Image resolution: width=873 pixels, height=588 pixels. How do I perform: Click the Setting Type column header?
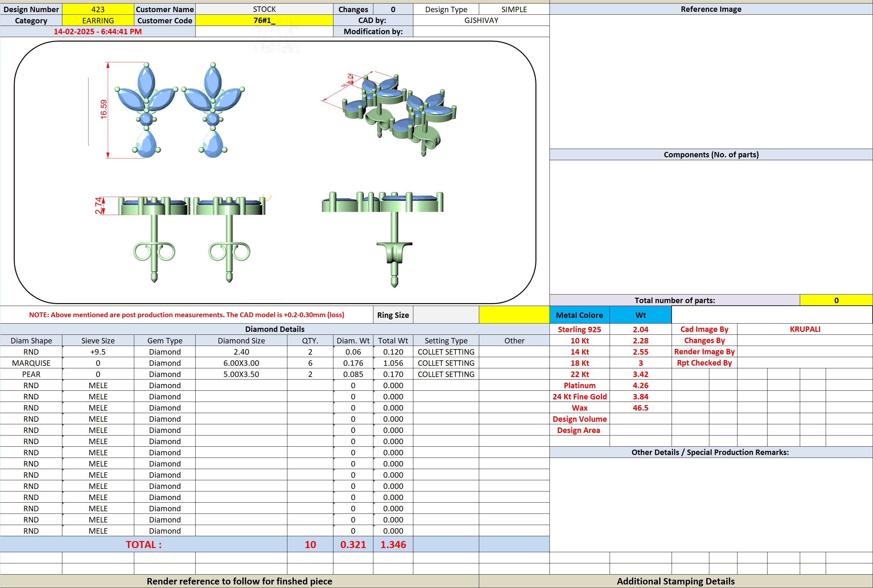coord(446,341)
